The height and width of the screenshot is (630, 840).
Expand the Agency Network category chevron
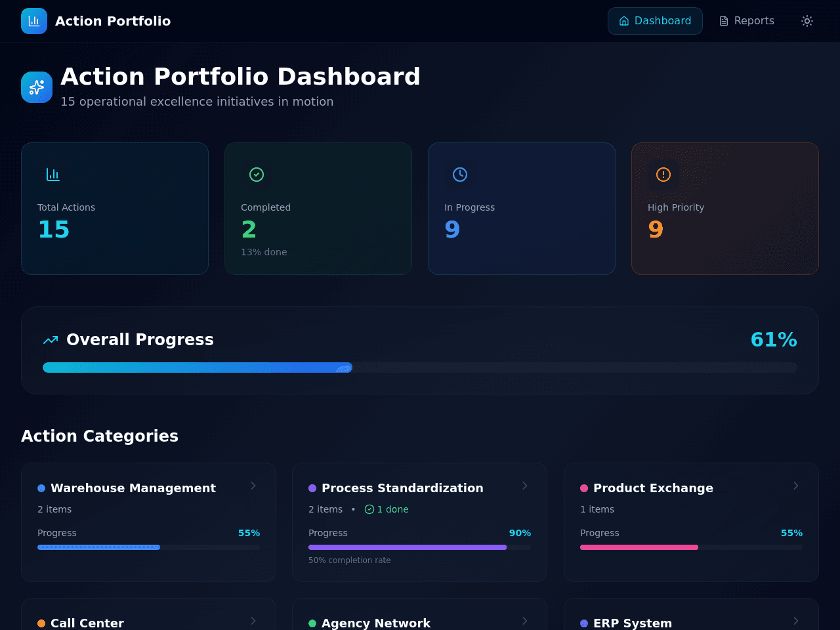[x=525, y=621]
